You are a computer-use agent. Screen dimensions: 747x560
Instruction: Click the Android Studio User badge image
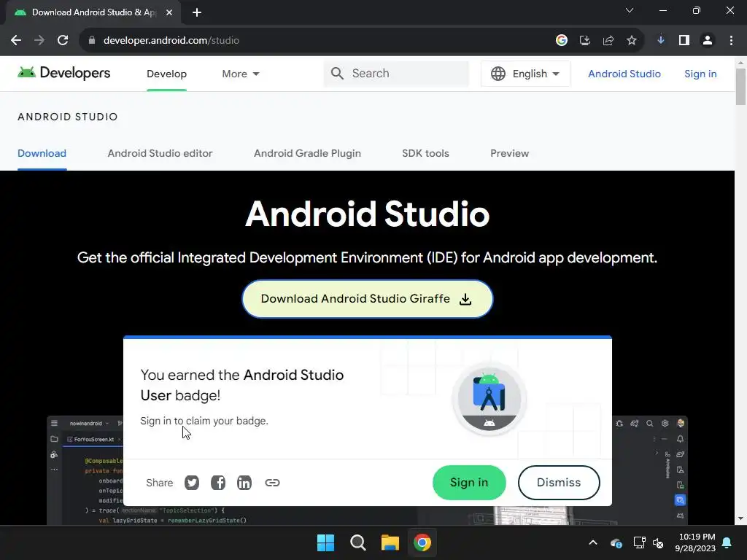(x=489, y=399)
